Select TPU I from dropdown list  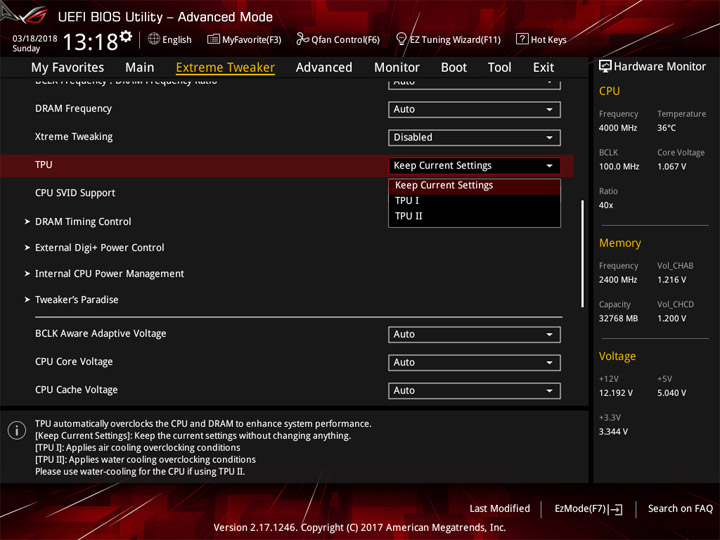pyautogui.click(x=474, y=201)
